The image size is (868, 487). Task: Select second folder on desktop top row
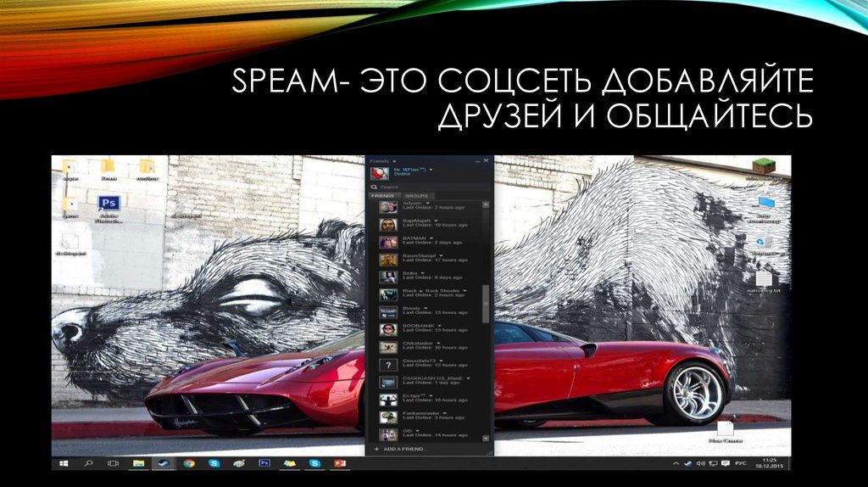click(x=108, y=171)
